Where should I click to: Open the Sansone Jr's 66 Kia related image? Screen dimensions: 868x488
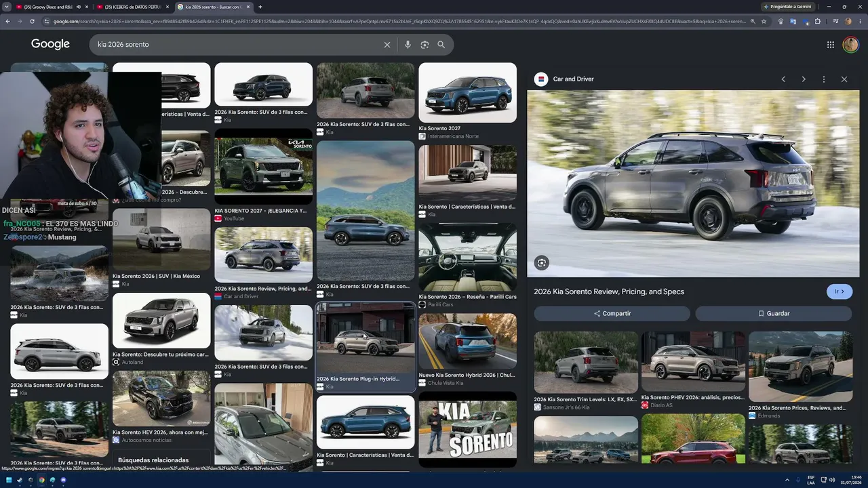[586, 363]
